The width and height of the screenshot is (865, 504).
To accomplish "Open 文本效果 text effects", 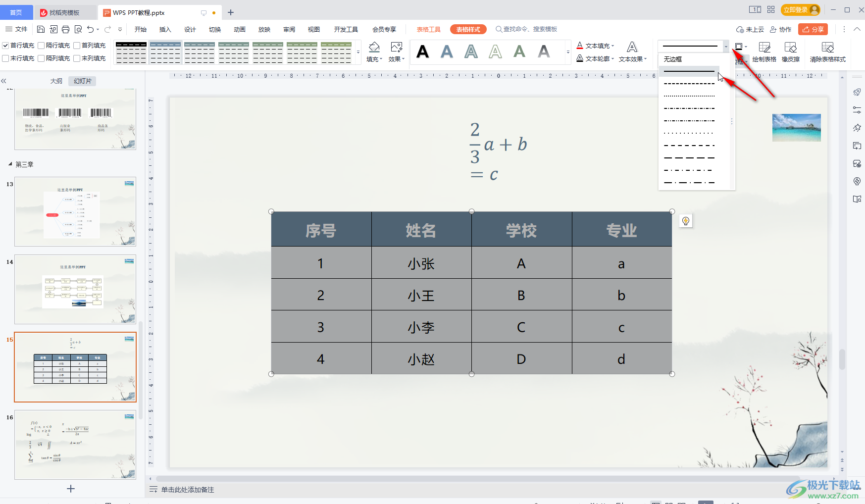I will click(632, 52).
